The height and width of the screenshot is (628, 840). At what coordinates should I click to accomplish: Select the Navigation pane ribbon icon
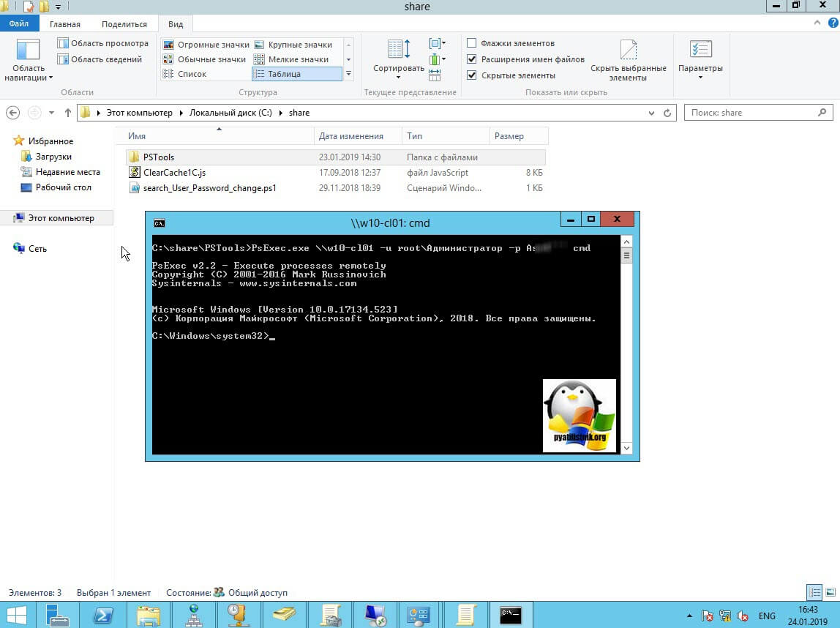(28, 59)
